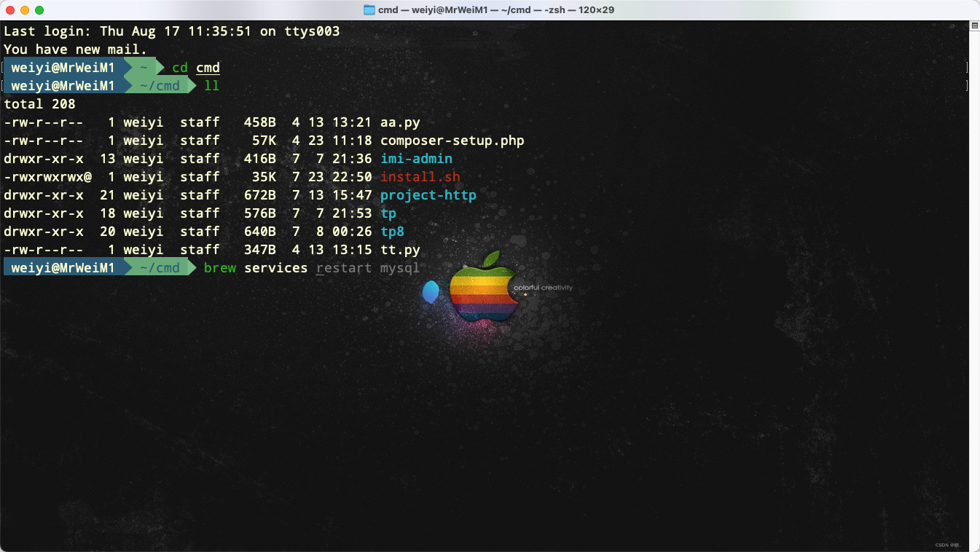
Task: Zoom the terminal window with the green button
Action: tap(39, 10)
